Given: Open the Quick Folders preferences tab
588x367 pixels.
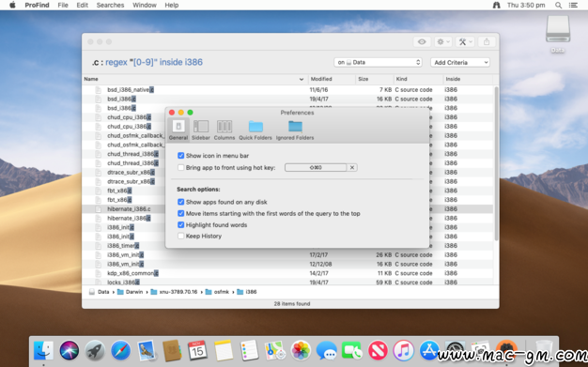Looking at the screenshot, I should tap(255, 130).
